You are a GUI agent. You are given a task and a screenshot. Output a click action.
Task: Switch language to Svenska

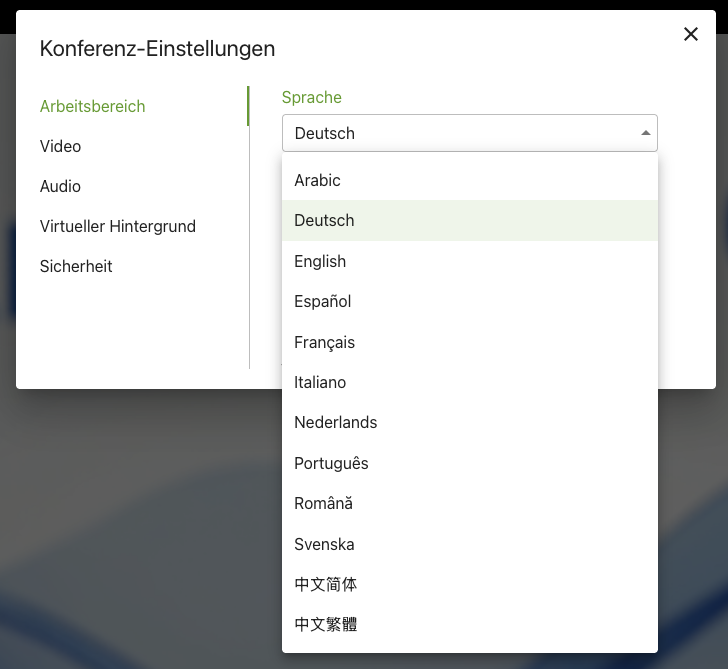(x=324, y=544)
